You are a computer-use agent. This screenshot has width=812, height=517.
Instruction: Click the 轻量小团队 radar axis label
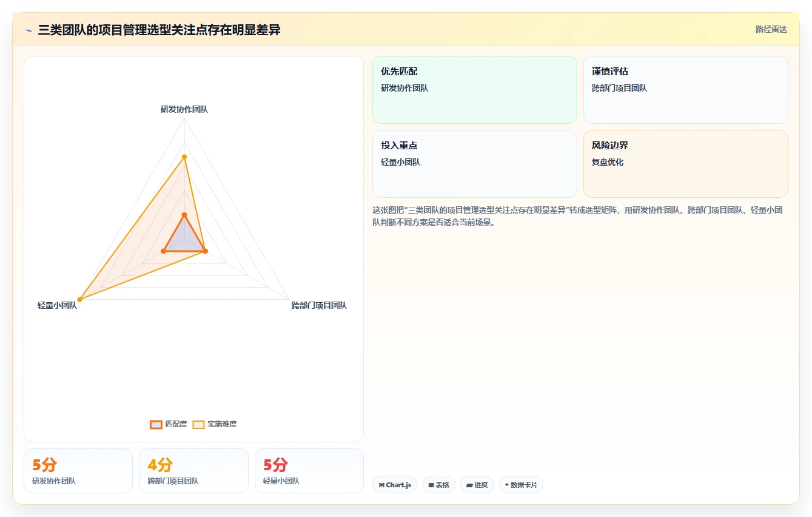tap(57, 305)
